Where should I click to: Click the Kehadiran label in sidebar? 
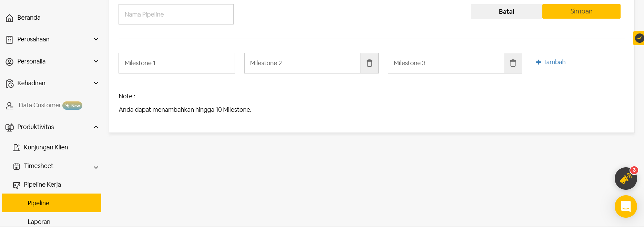click(31, 83)
